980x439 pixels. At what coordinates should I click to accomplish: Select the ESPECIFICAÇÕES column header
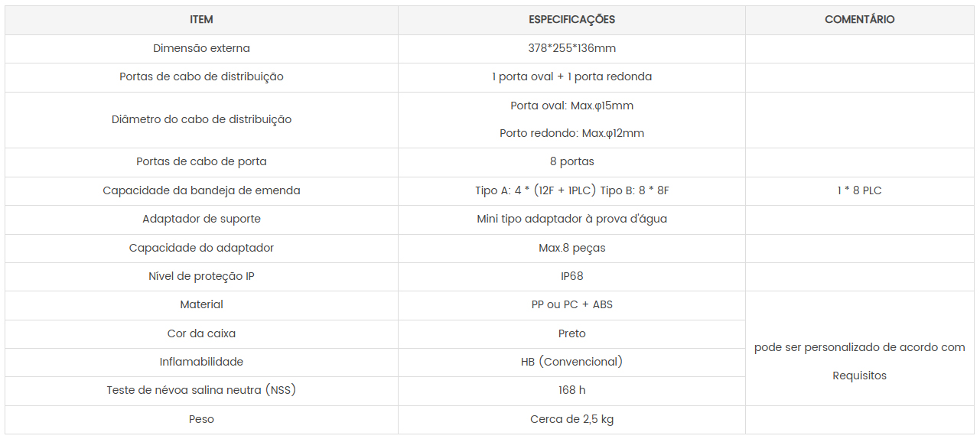(571, 20)
